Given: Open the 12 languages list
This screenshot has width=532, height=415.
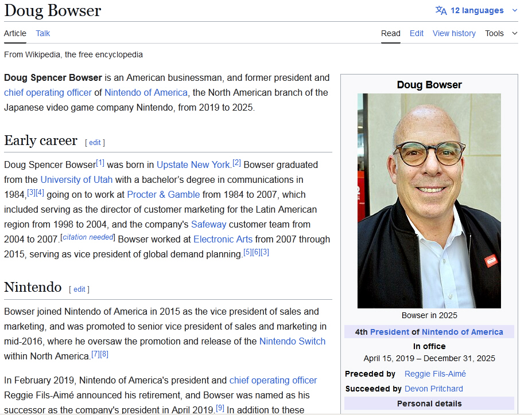Looking at the screenshot, I should 477,10.
